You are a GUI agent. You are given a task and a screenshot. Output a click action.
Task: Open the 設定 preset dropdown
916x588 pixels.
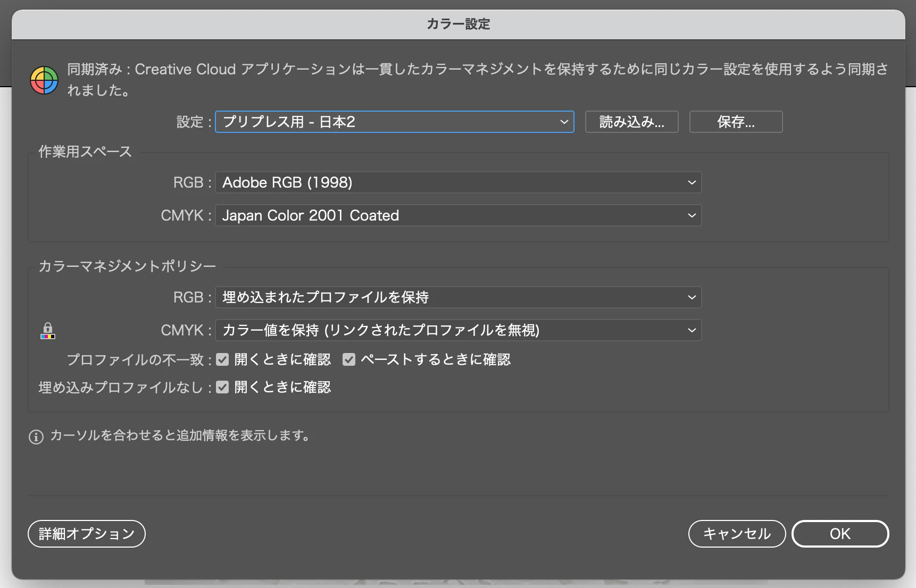coord(394,122)
